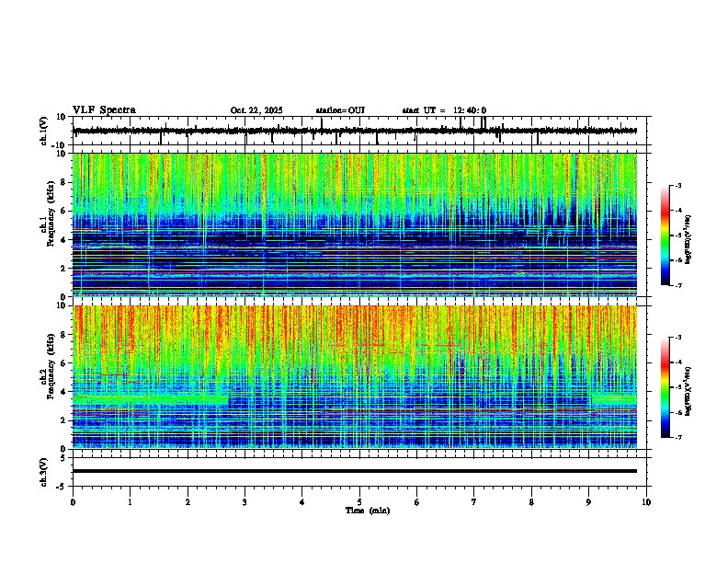This screenshot has height=563, width=728.
Task: Click the log(PSD) label beside ch.2 color scale
Action: (688, 391)
